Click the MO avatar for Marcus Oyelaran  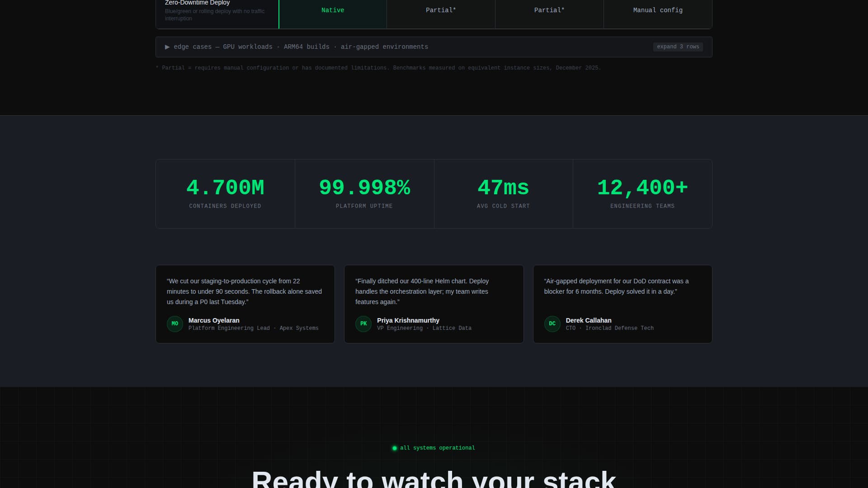pos(175,324)
